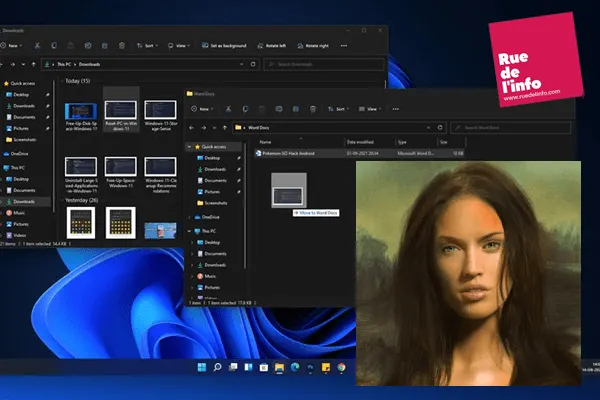Image resolution: width=600 pixels, height=400 pixels.
Task: Click Up arrow in Word Docs window navigation
Action: pos(225,128)
